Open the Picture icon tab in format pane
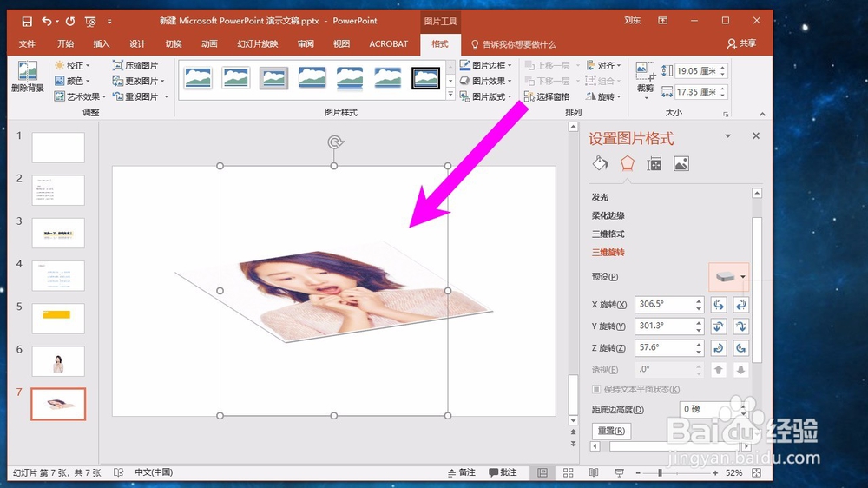 [681, 163]
